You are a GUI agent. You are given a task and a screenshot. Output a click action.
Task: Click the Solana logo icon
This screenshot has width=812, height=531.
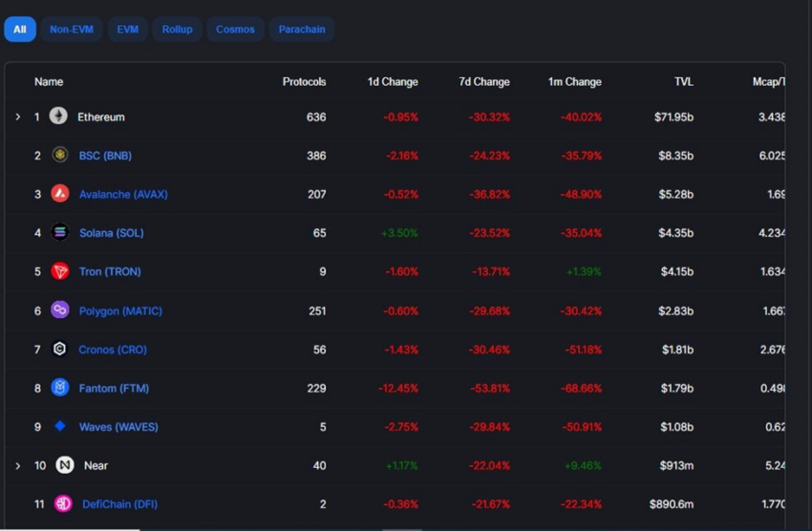point(60,232)
